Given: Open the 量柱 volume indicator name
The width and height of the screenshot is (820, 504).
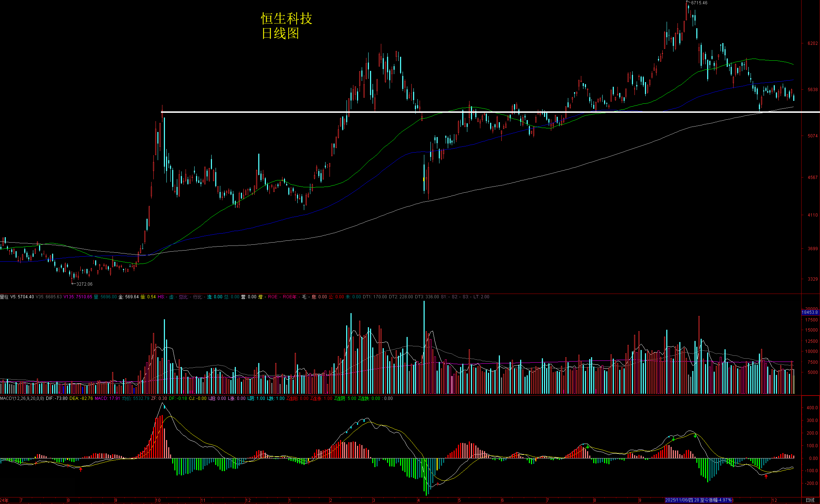Looking at the screenshot, I should [x=4, y=297].
